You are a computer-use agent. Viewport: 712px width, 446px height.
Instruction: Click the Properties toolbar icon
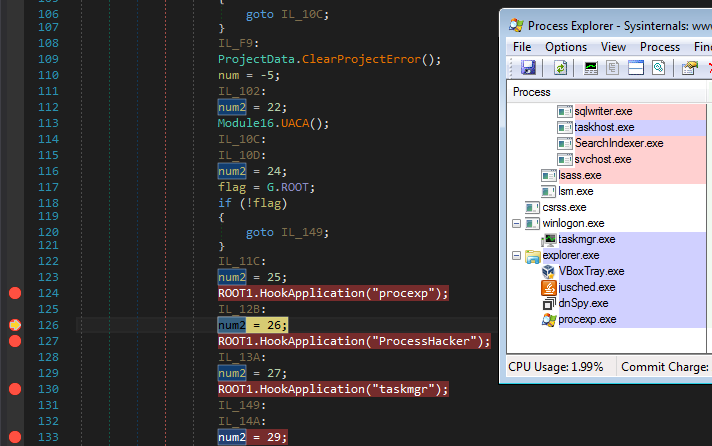pyautogui.click(x=689, y=68)
